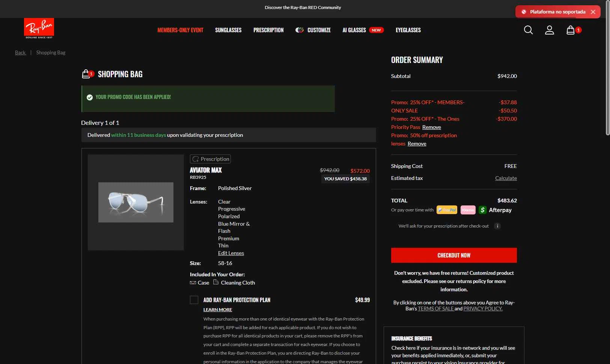The width and height of the screenshot is (610, 364).
Task: Click the Insurance Benefits heading
Action: click(x=411, y=339)
